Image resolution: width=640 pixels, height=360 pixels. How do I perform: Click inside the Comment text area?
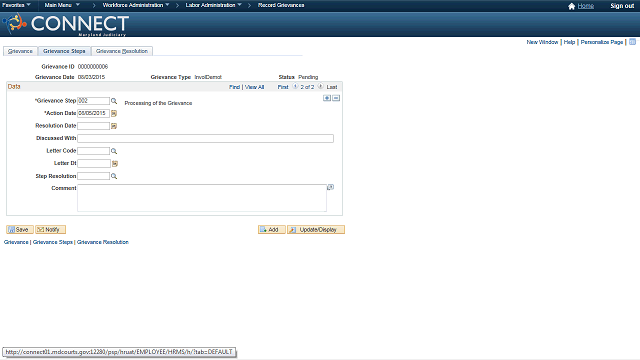pos(202,198)
